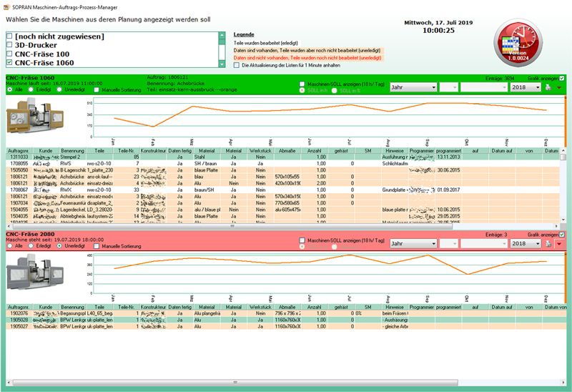The height and width of the screenshot is (392, 572).
Task: Click the Abmaße header in lower table
Action: [287, 307]
